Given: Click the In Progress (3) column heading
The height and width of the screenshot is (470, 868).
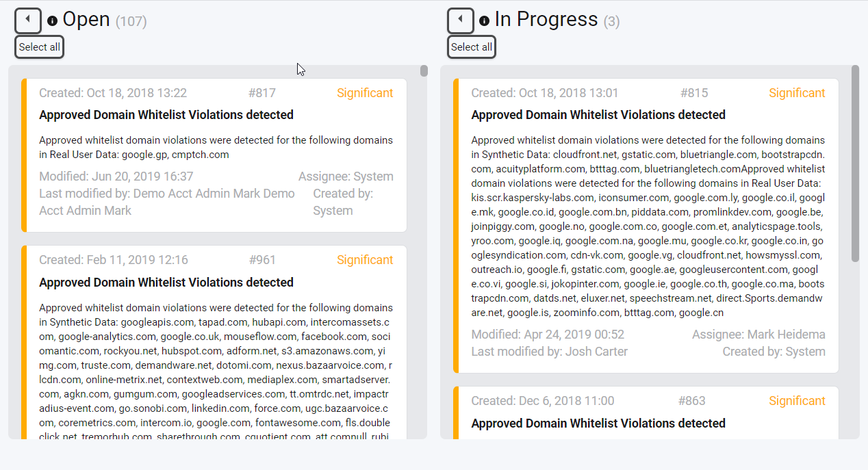Looking at the screenshot, I should pyautogui.click(x=557, y=20).
